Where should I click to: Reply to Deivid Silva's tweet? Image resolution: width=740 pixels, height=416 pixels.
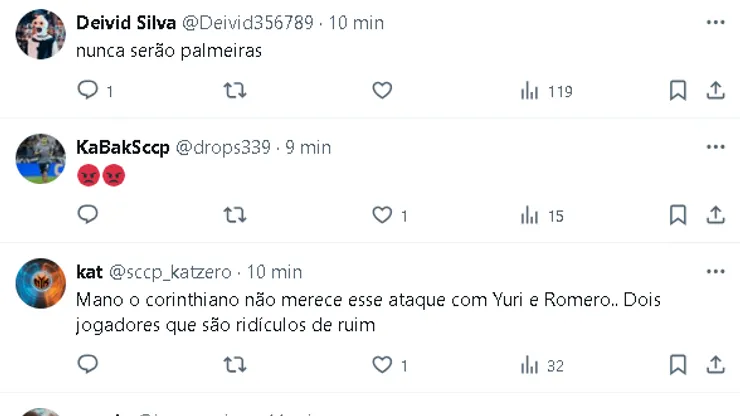point(88,91)
